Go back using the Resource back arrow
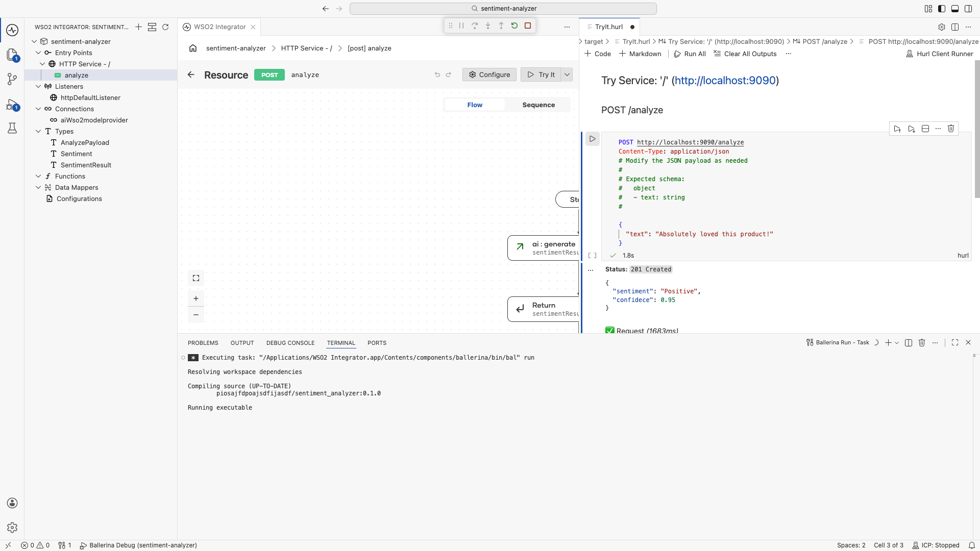Viewport: 980px width, 551px height. (191, 74)
